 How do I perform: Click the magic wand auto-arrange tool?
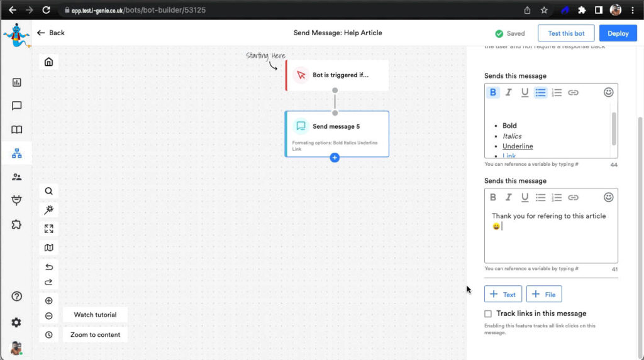(48, 210)
